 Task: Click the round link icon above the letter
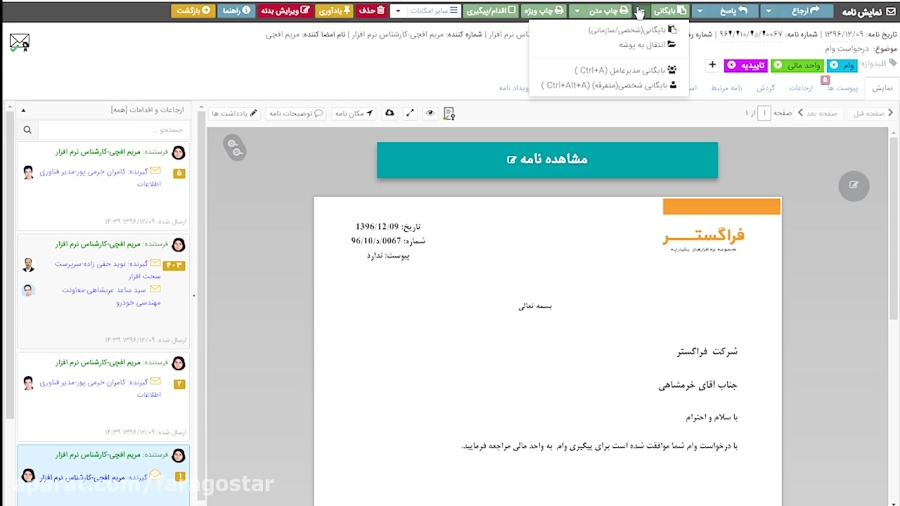235,148
